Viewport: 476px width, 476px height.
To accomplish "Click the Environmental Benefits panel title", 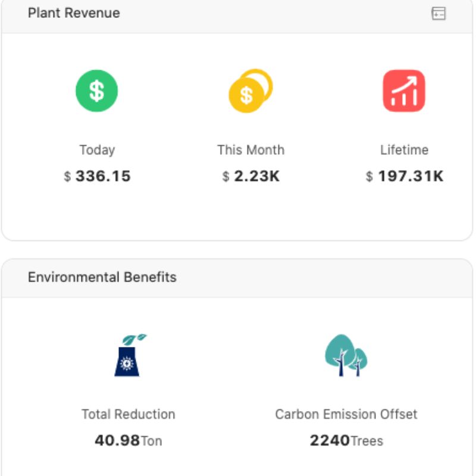I will [x=102, y=277].
